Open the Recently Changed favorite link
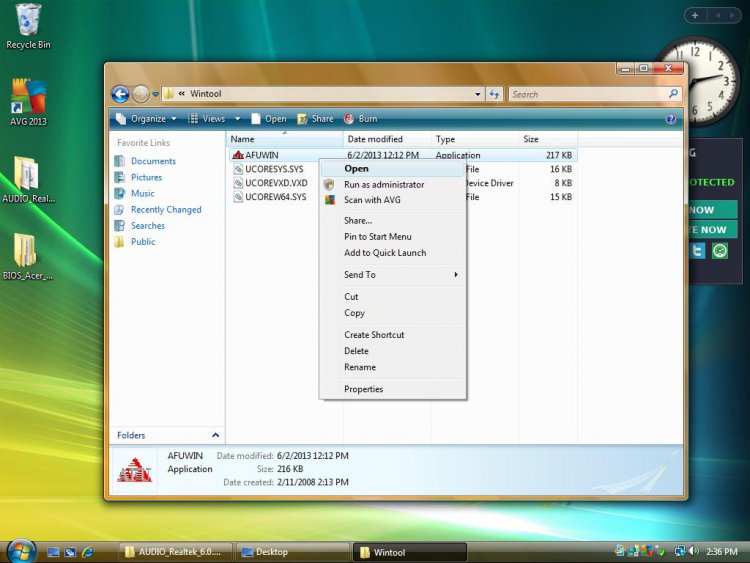Viewport: 750px width, 563px height. click(166, 210)
